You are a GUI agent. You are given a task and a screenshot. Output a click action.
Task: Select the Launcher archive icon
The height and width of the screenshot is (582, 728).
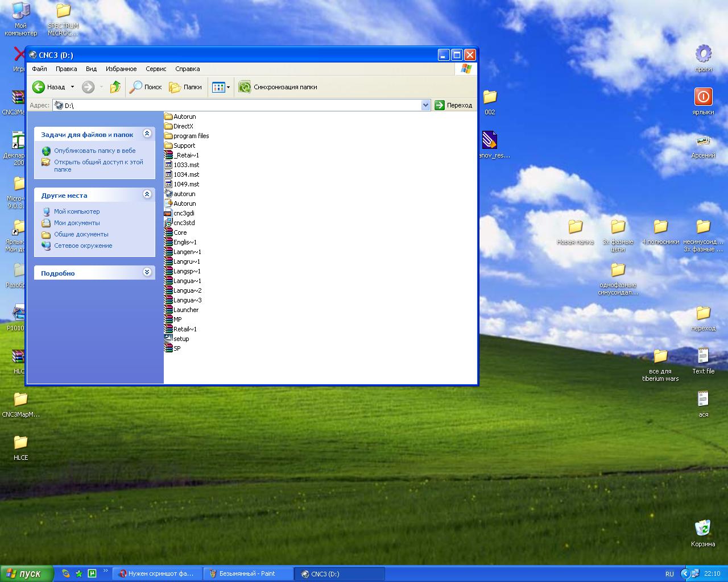pos(168,310)
